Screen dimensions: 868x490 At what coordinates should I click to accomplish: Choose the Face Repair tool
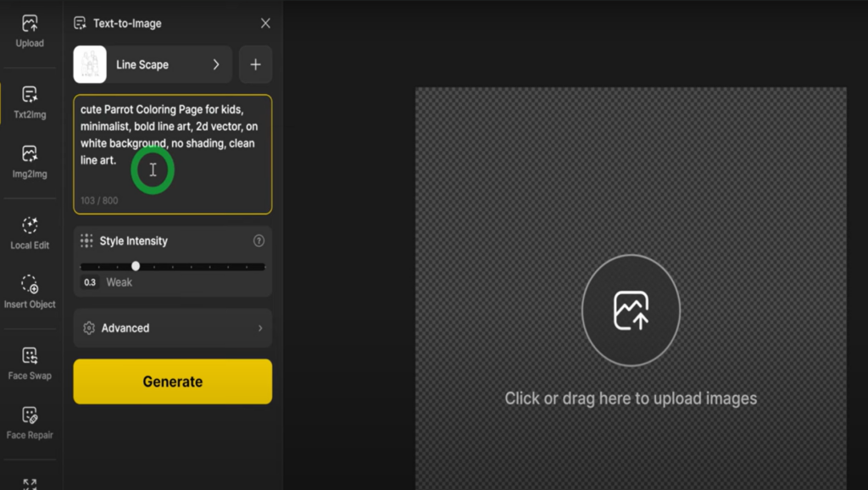click(30, 422)
